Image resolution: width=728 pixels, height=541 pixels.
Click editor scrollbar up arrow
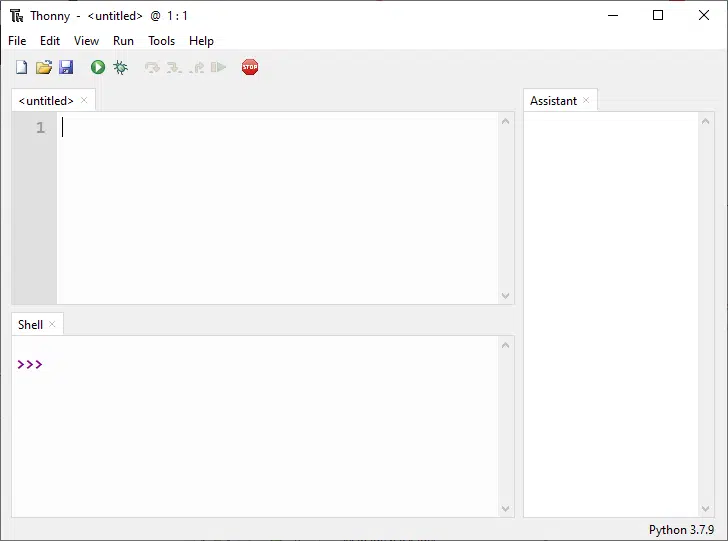[x=506, y=121]
